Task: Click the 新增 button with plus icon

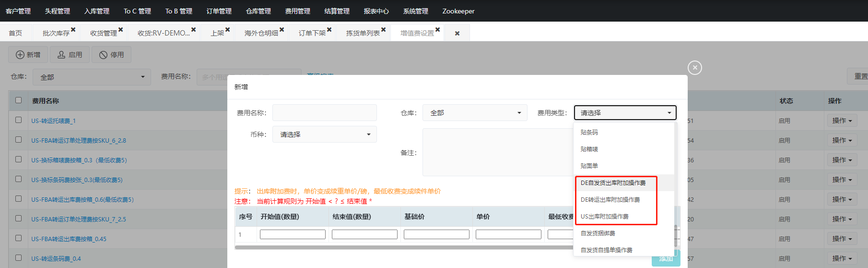Action: pos(28,55)
